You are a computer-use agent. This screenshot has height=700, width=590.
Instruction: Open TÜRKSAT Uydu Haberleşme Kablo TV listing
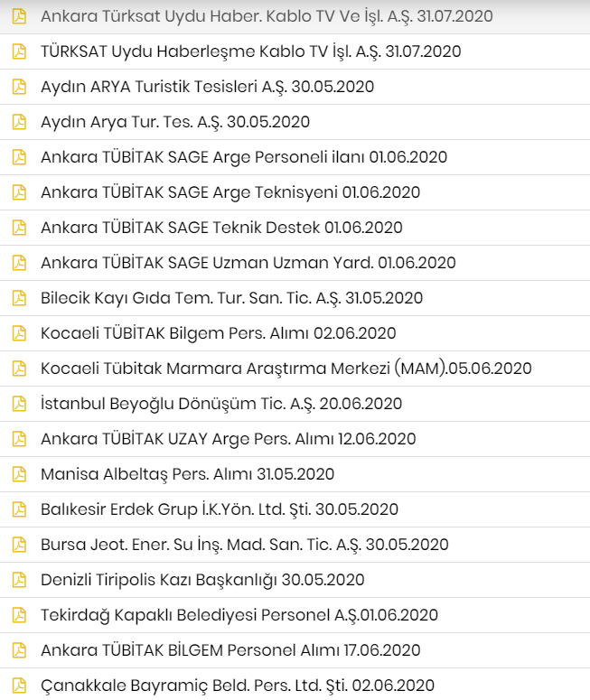(x=250, y=51)
